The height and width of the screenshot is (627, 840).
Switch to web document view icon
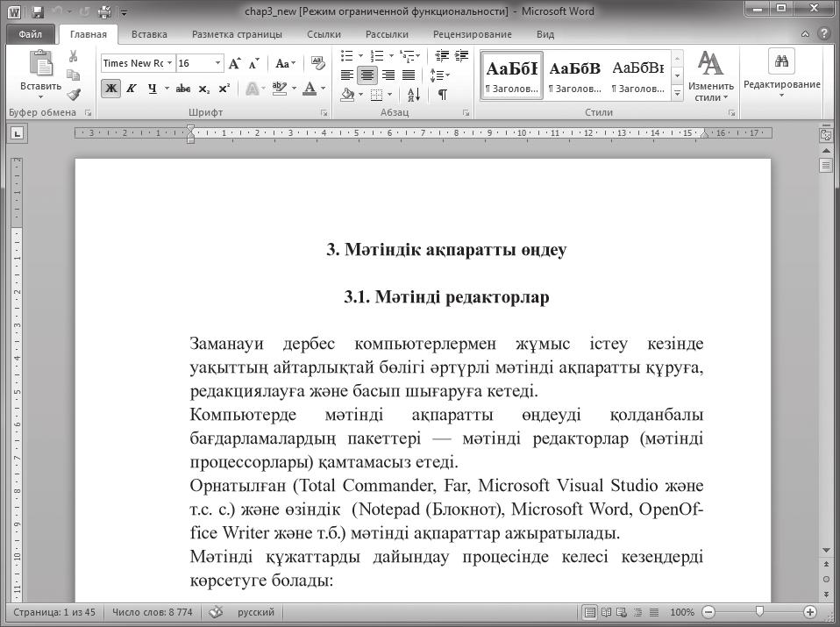tap(622, 612)
